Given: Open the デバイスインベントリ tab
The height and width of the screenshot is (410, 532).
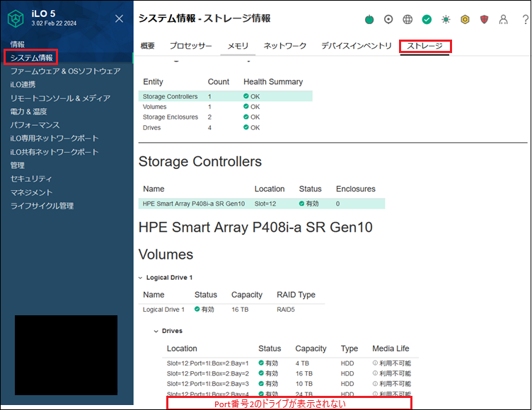Looking at the screenshot, I should 357,46.
